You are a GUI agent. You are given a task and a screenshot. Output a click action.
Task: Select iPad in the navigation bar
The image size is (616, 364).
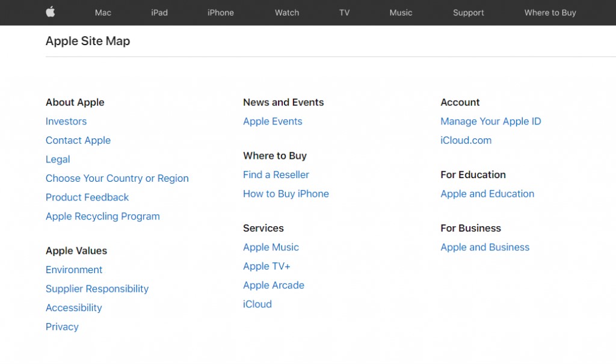[159, 13]
